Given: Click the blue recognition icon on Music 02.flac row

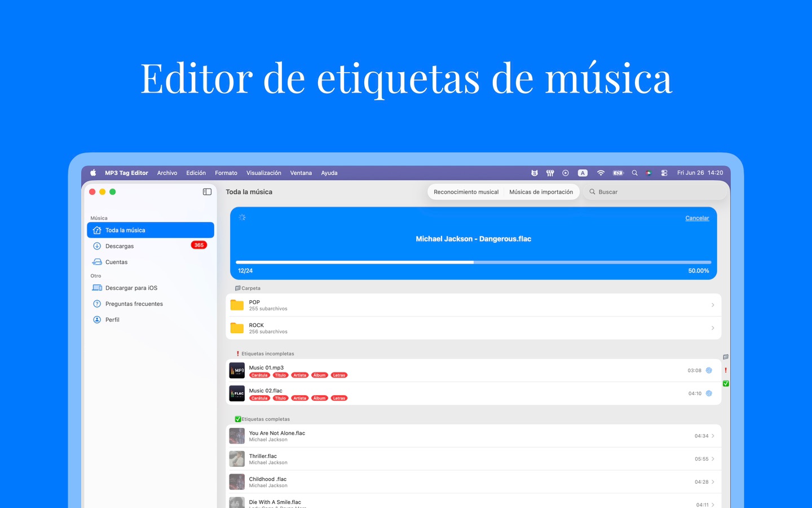Looking at the screenshot, I should pos(709,393).
